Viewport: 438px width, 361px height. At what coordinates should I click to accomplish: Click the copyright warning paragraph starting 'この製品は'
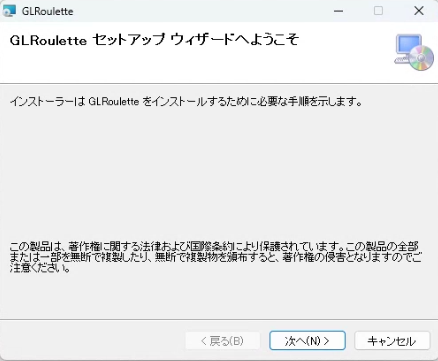[215, 257]
